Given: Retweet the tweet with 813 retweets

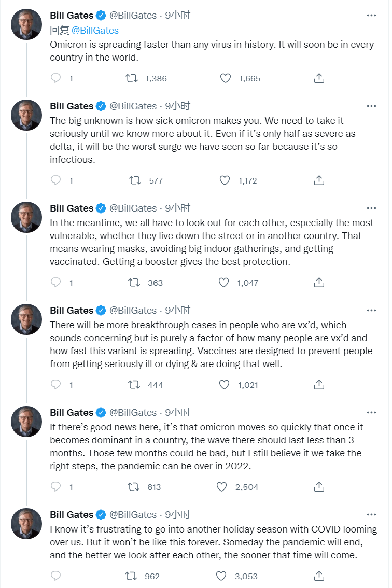Looking at the screenshot, I should [x=134, y=487].
